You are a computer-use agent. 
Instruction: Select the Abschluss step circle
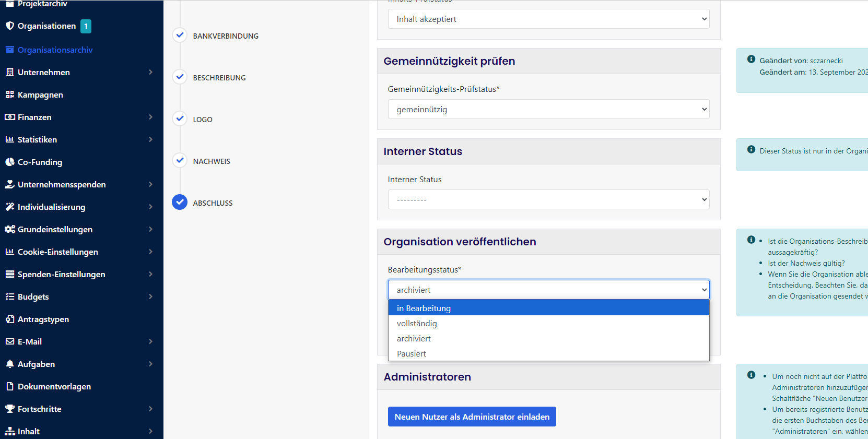click(180, 202)
